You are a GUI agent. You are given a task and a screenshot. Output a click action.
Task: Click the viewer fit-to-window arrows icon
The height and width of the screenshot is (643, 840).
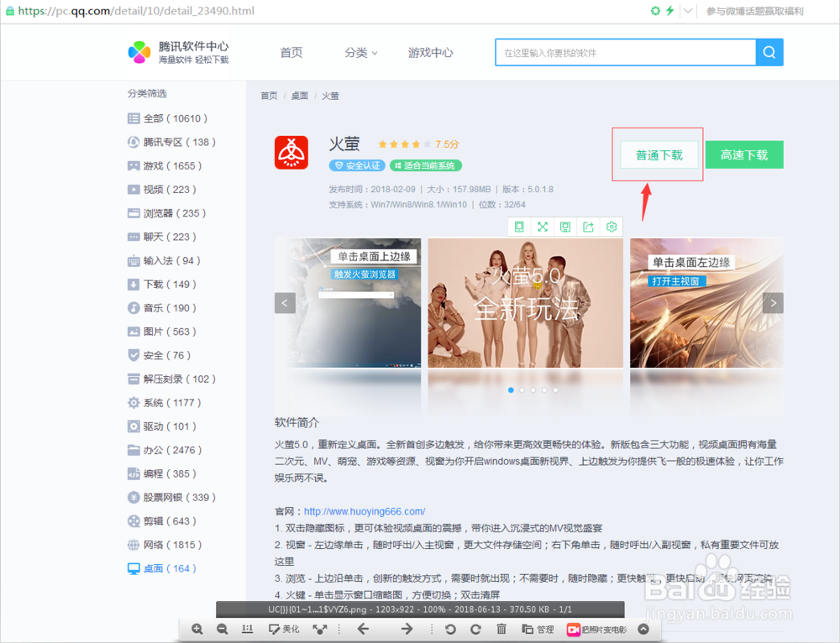[x=320, y=629]
